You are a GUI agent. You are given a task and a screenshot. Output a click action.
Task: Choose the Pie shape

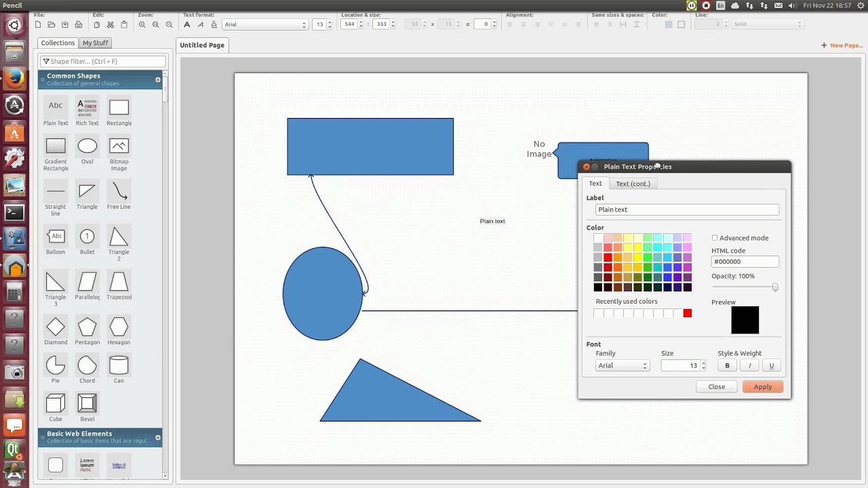coord(56,369)
